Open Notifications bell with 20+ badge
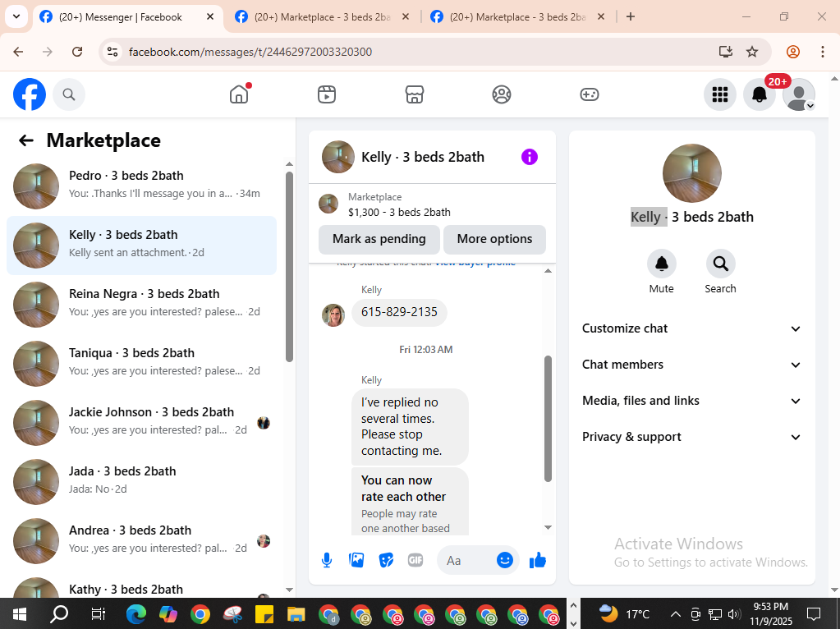840x629 pixels. (760, 94)
